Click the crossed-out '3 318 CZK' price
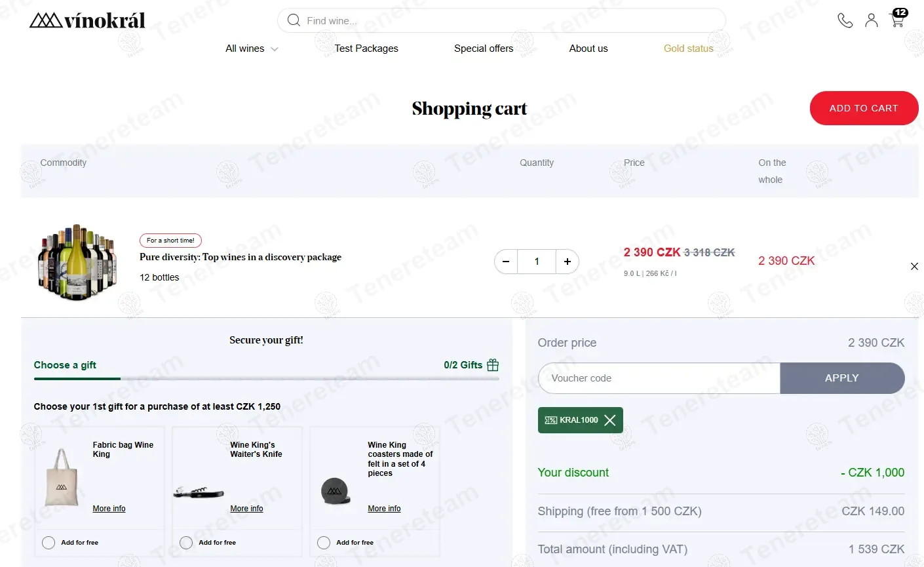The height and width of the screenshot is (567, 924). click(x=710, y=252)
